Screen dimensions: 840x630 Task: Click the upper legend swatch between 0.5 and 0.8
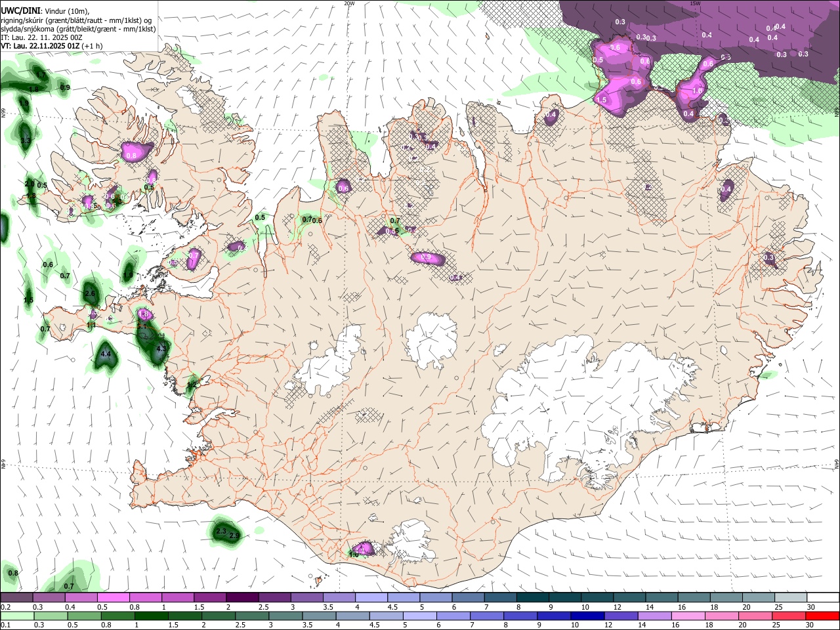click(113, 597)
